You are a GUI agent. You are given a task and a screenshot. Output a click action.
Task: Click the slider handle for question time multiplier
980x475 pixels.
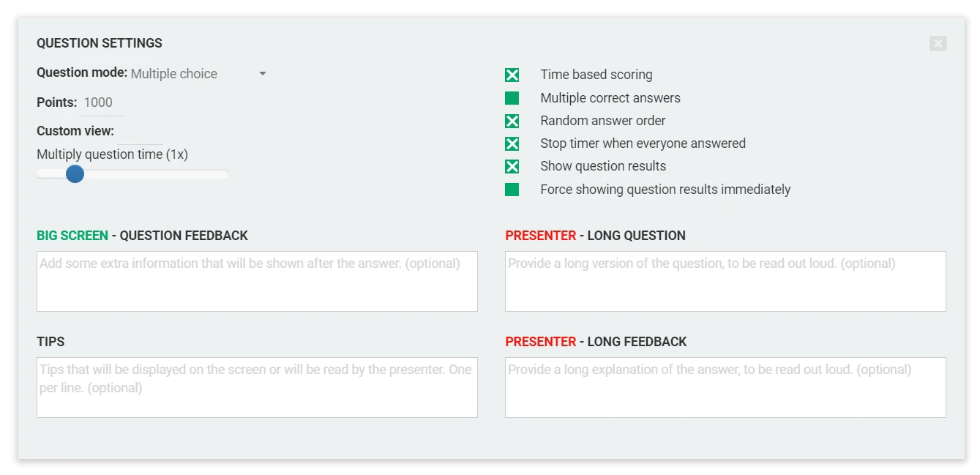[75, 173]
